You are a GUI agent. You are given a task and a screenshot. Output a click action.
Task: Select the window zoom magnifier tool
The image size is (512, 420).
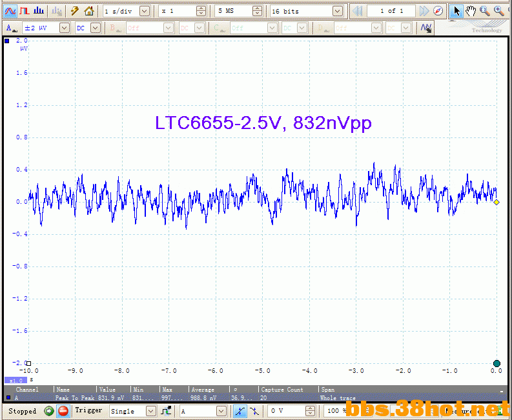(x=485, y=11)
